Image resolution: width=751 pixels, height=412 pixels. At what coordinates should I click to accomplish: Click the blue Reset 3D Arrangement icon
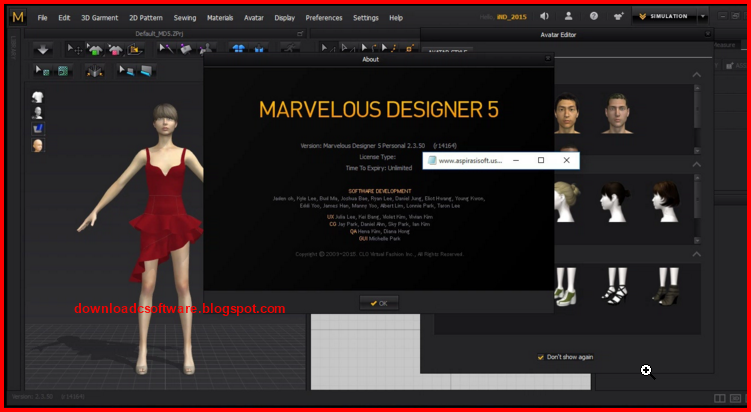[259, 49]
